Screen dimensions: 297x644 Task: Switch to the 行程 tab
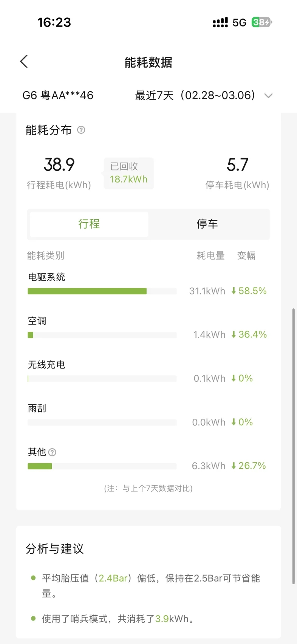pyautogui.click(x=89, y=224)
